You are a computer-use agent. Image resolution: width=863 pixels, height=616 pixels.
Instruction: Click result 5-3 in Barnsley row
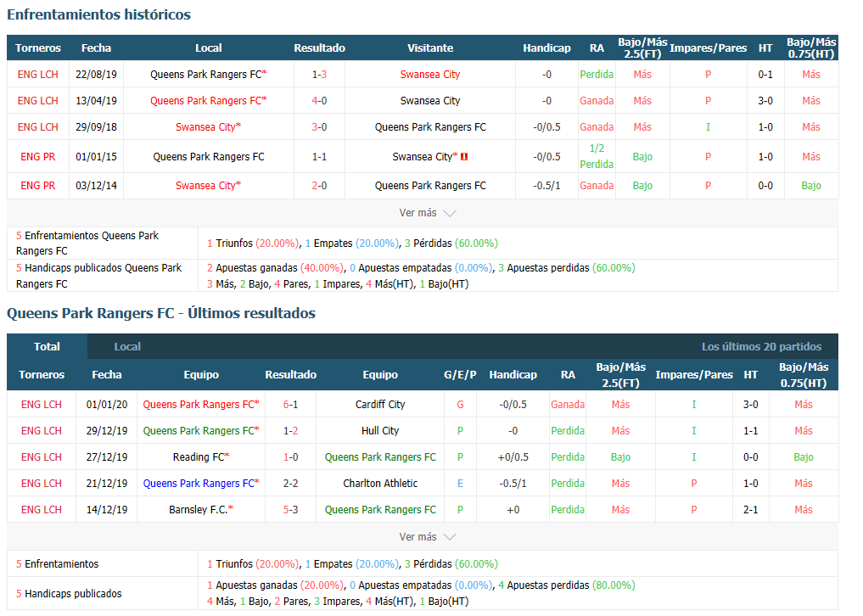pyautogui.click(x=290, y=510)
